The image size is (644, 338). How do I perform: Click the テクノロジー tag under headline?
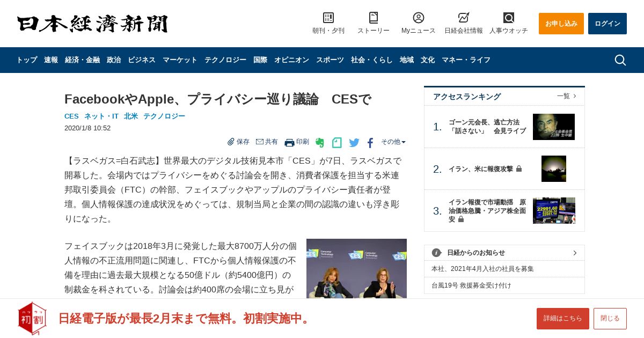point(164,116)
